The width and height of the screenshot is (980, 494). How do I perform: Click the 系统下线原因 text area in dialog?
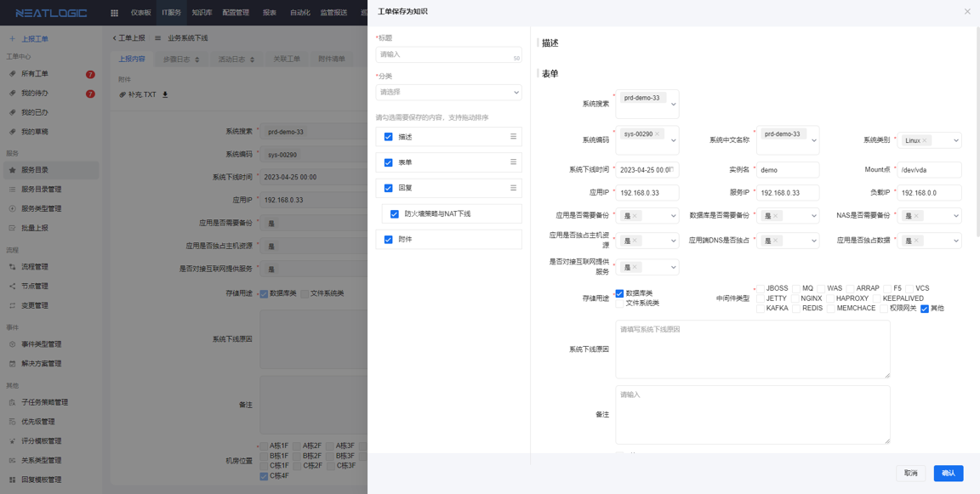[753, 349]
